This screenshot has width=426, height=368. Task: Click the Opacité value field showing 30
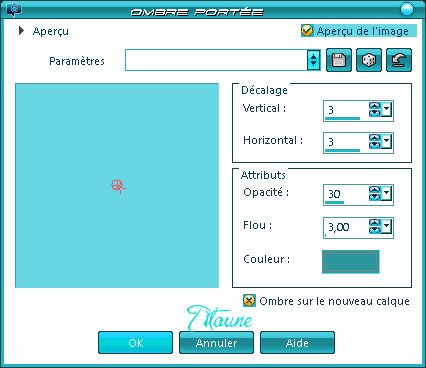tap(346, 194)
